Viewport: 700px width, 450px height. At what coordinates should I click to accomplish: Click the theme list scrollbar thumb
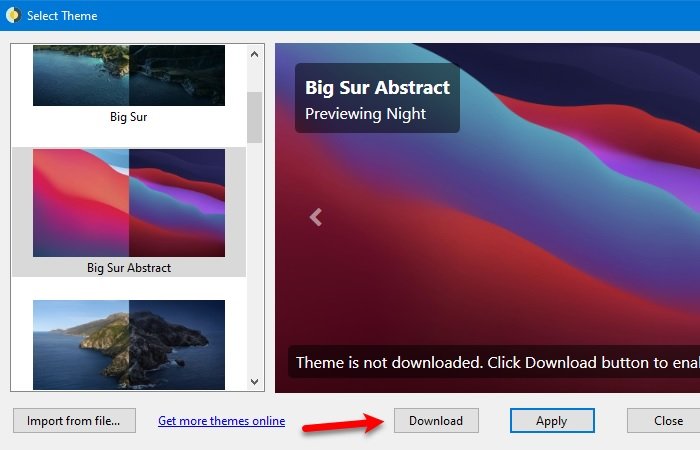coord(254,117)
